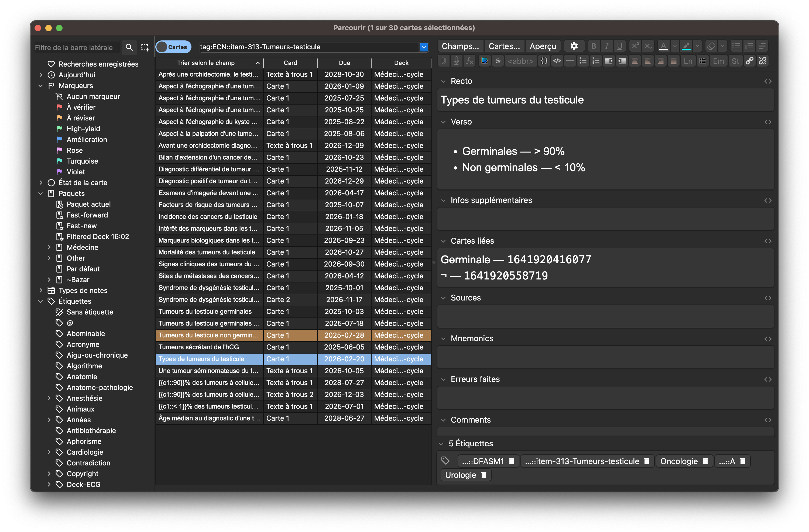
Task: Toggle HTML view for Recto field
Action: [767, 81]
